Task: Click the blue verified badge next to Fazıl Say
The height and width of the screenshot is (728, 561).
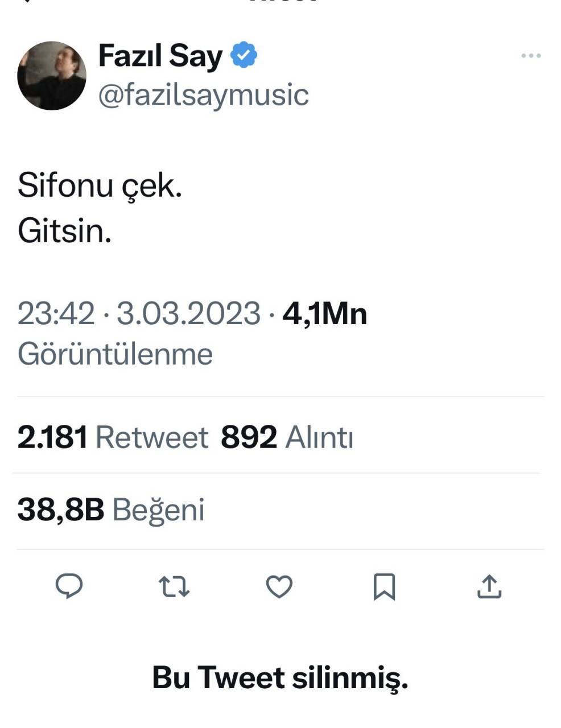Action: 244,55
